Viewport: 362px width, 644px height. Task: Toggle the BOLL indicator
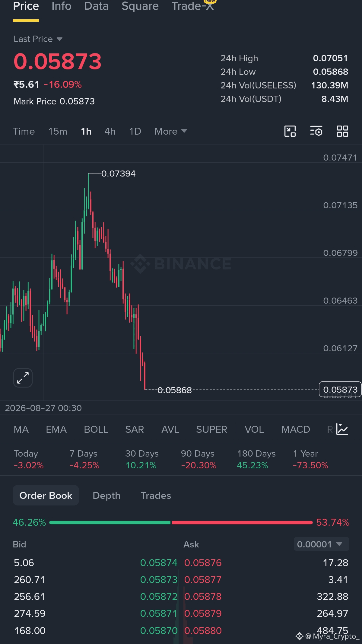click(x=96, y=429)
